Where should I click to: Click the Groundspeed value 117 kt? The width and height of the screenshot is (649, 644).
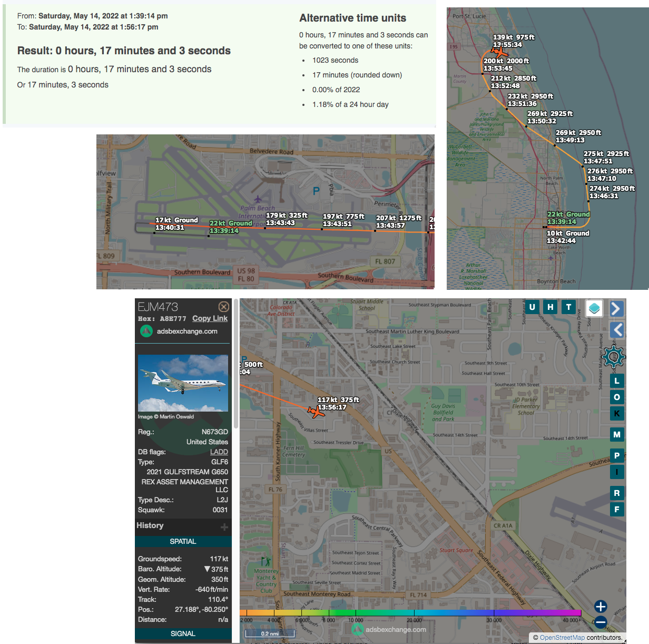click(x=219, y=559)
